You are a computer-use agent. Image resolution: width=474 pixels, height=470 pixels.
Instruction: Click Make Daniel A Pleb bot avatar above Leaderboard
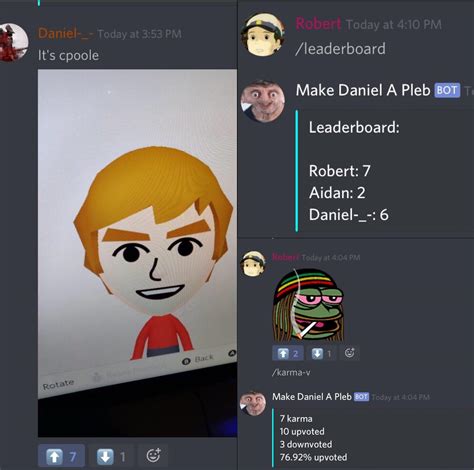tap(263, 101)
